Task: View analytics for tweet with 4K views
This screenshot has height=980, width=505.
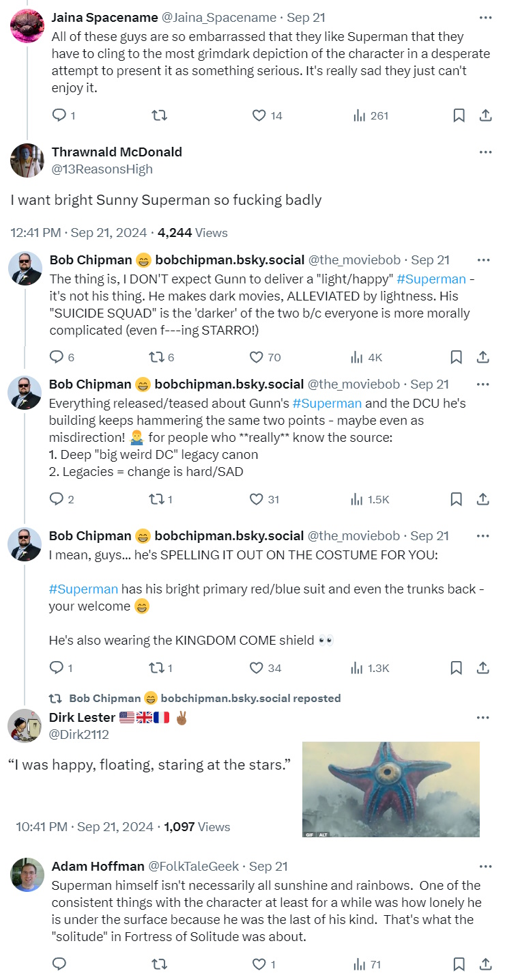Action: tap(358, 357)
